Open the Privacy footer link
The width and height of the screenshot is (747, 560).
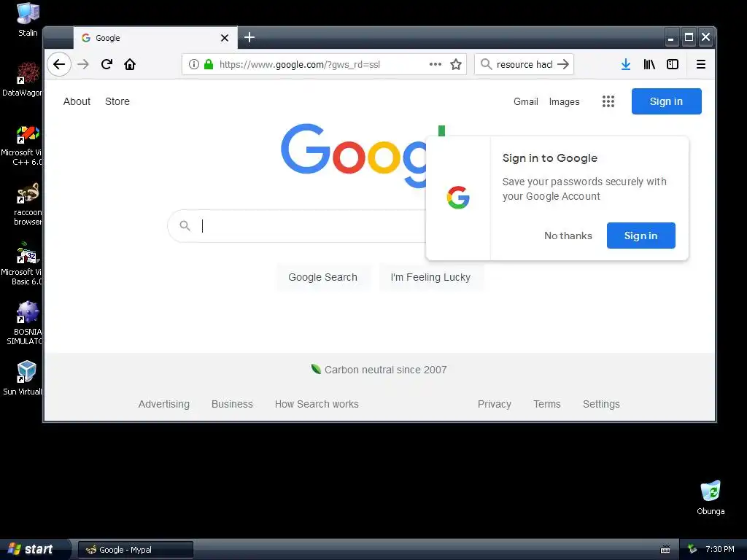pos(494,404)
